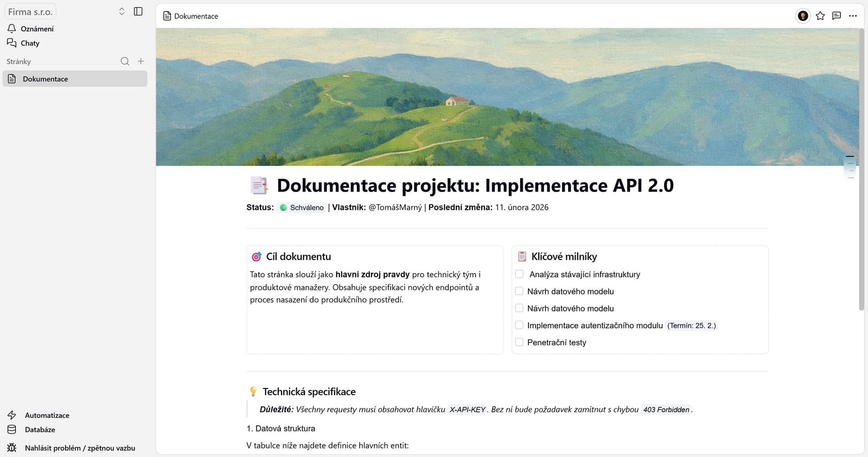Add a new page with the plus icon
Image resolution: width=868 pixels, height=457 pixels.
pos(141,61)
